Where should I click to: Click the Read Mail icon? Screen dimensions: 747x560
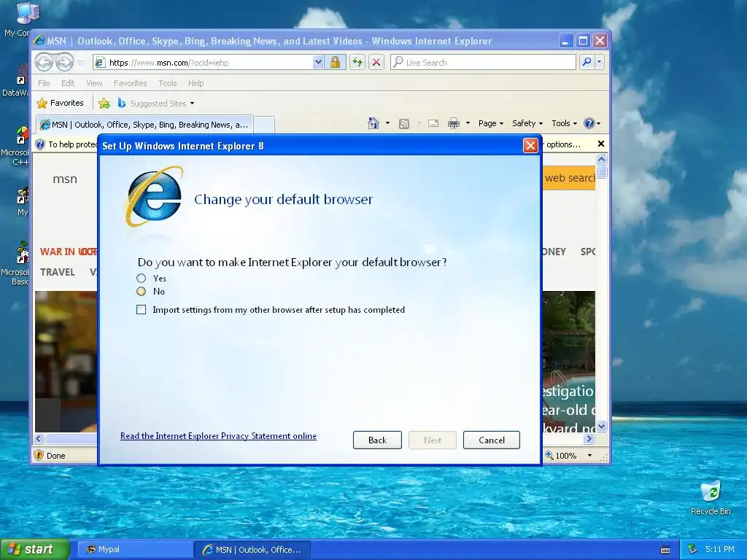pos(433,123)
